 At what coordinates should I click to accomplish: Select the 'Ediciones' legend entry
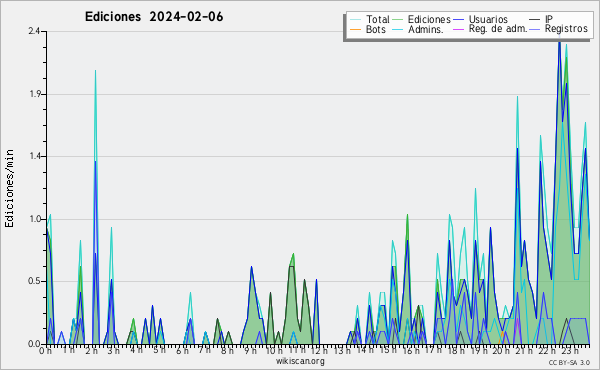click(429, 19)
